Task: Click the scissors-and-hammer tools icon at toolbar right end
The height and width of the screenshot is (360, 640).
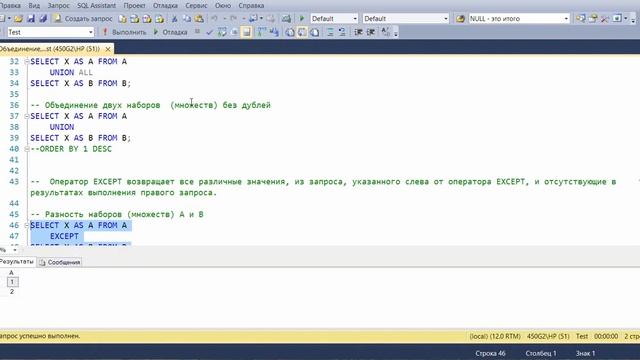Action: (x=605, y=19)
